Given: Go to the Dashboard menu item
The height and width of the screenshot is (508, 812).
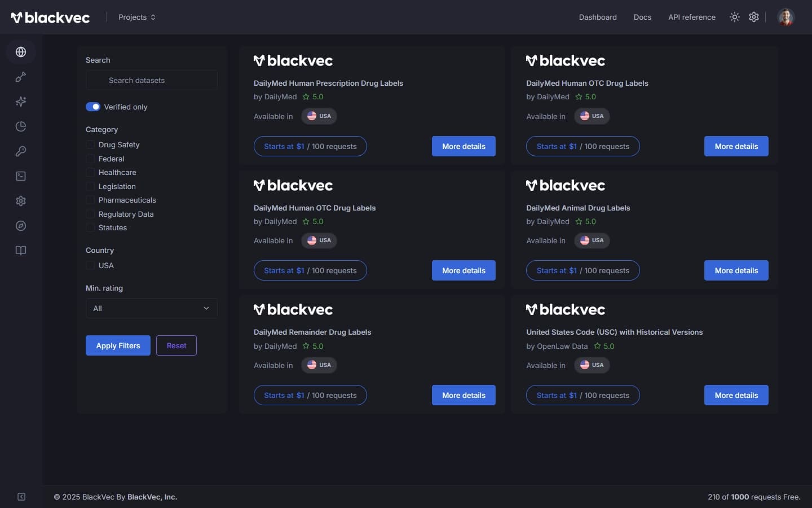Looking at the screenshot, I should (598, 17).
